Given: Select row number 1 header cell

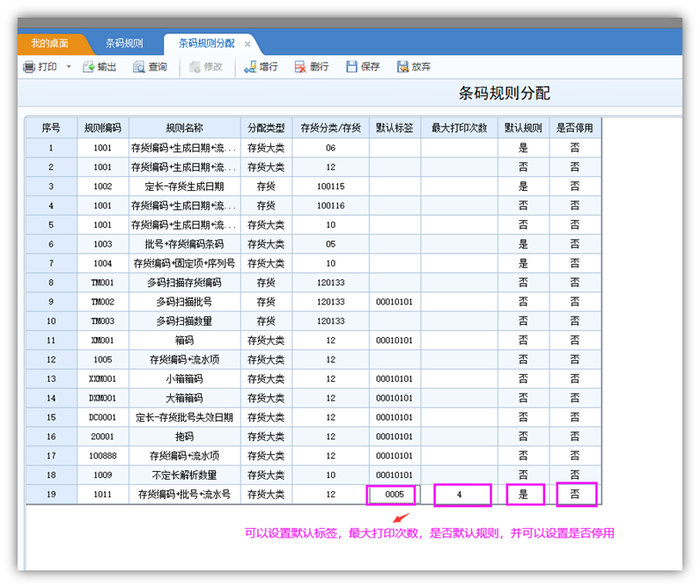Looking at the screenshot, I should tap(51, 148).
